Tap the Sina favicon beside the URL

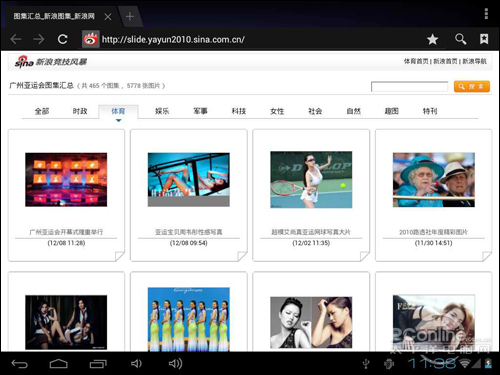click(x=91, y=39)
